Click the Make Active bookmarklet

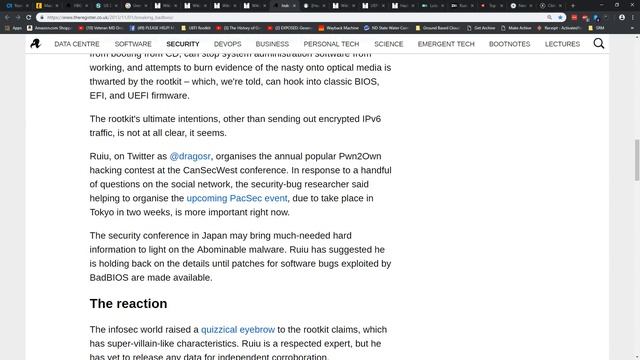[x=516, y=28]
